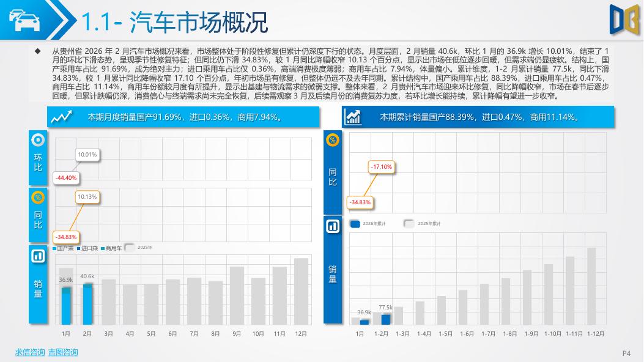This screenshot has width=644, height=362.
Task: Click the bar icon in left 销量 panel
Action: click(38, 257)
